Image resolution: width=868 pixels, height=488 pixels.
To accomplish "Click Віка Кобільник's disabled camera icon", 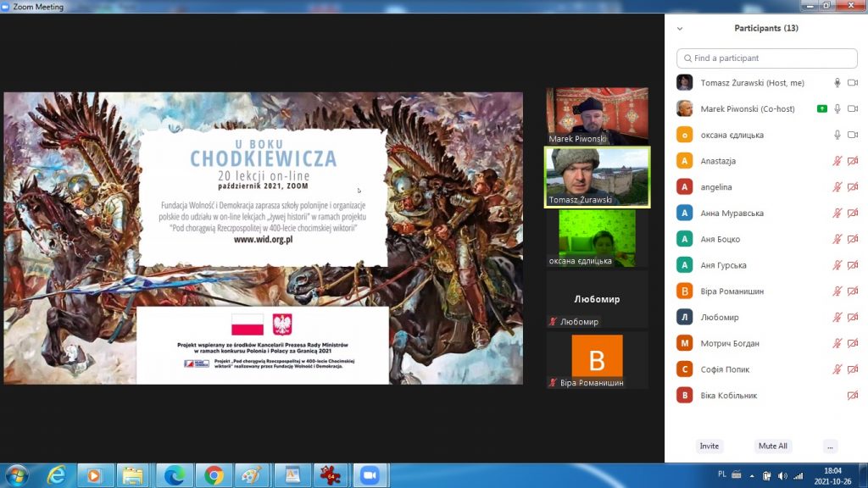I will click(x=853, y=396).
